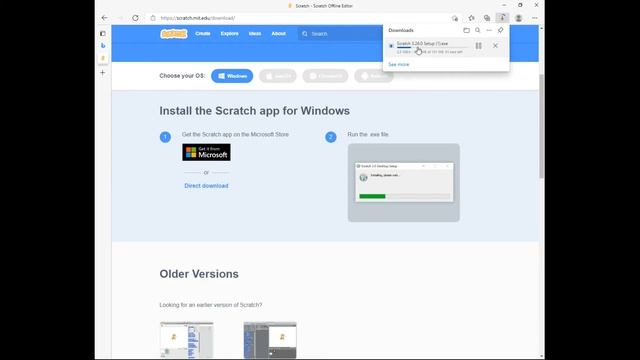
Task: Go back using the browser back arrow
Action: 104,18
